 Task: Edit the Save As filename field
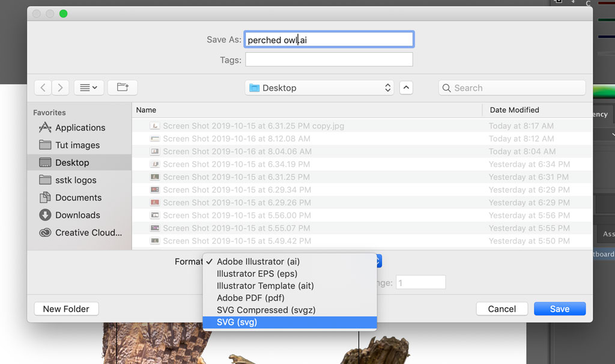click(329, 40)
